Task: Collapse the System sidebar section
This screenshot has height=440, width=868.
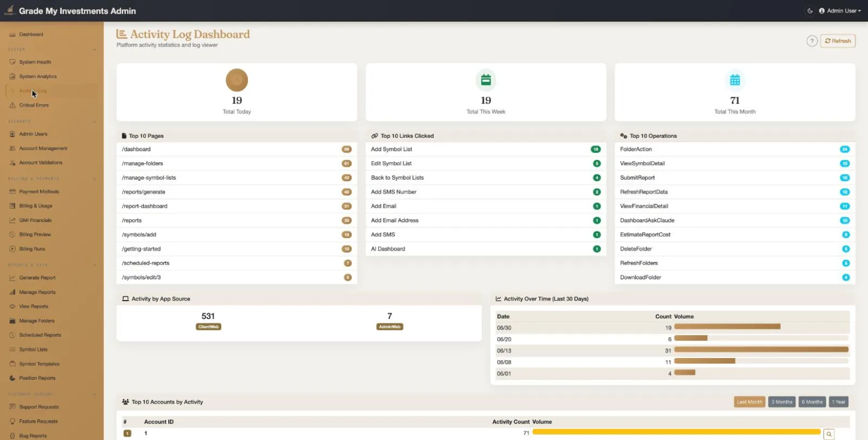Action: (94, 49)
